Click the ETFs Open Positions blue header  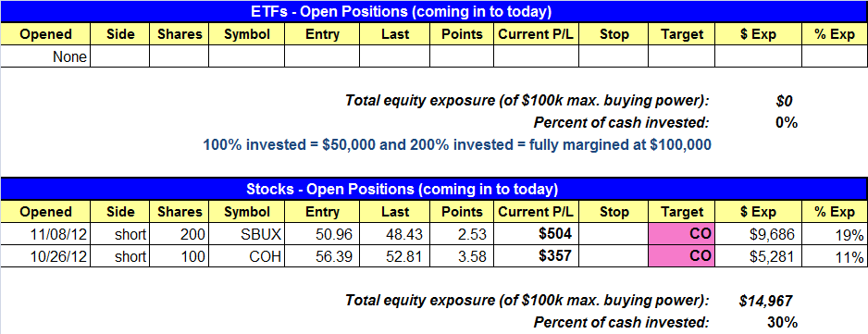click(433, 12)
